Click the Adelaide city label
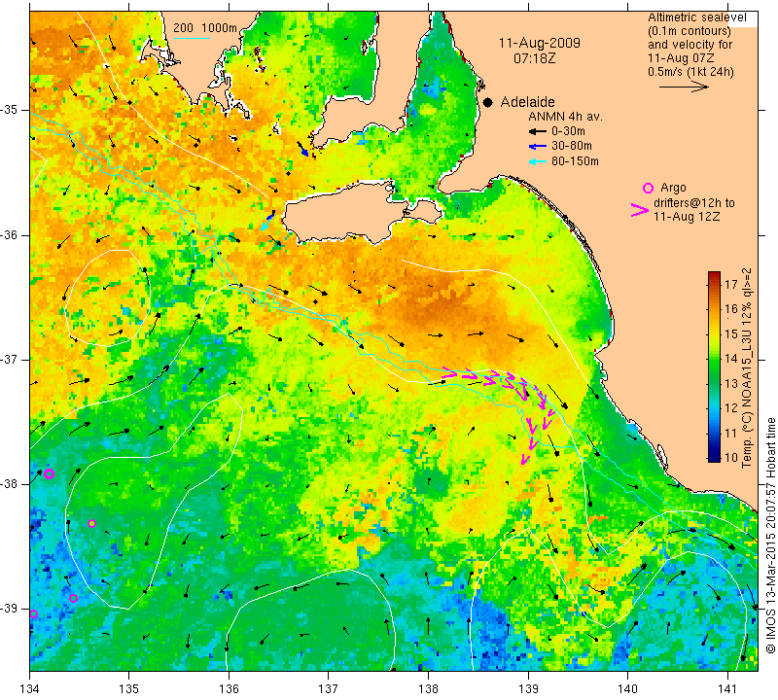This screenshot has width=778, height=700. pos(527,102)
